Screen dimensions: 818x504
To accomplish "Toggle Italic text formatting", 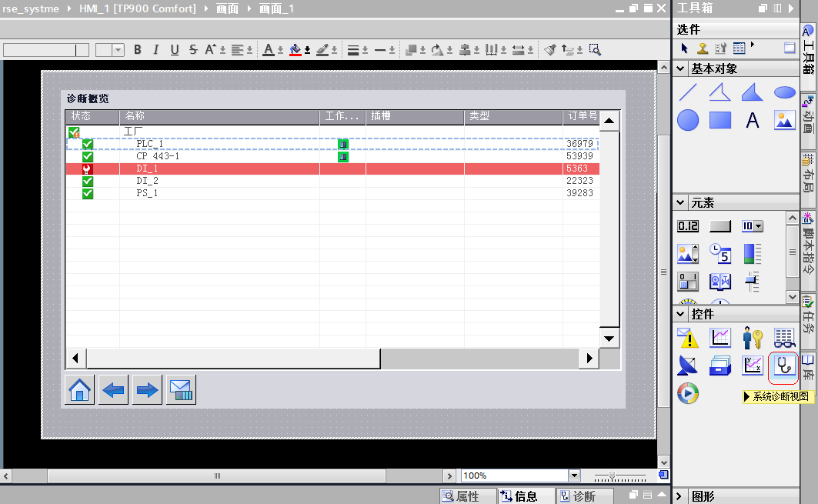I will pyautogui.click(x=155, y=49).
